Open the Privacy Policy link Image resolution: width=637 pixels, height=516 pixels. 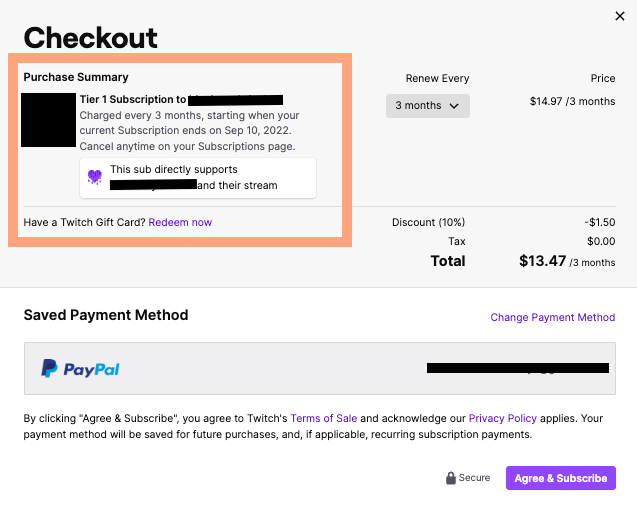(502, 418)
